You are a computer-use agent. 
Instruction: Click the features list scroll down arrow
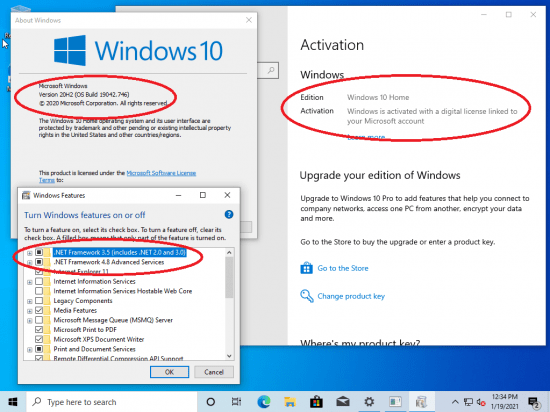(x=229, y=356)
